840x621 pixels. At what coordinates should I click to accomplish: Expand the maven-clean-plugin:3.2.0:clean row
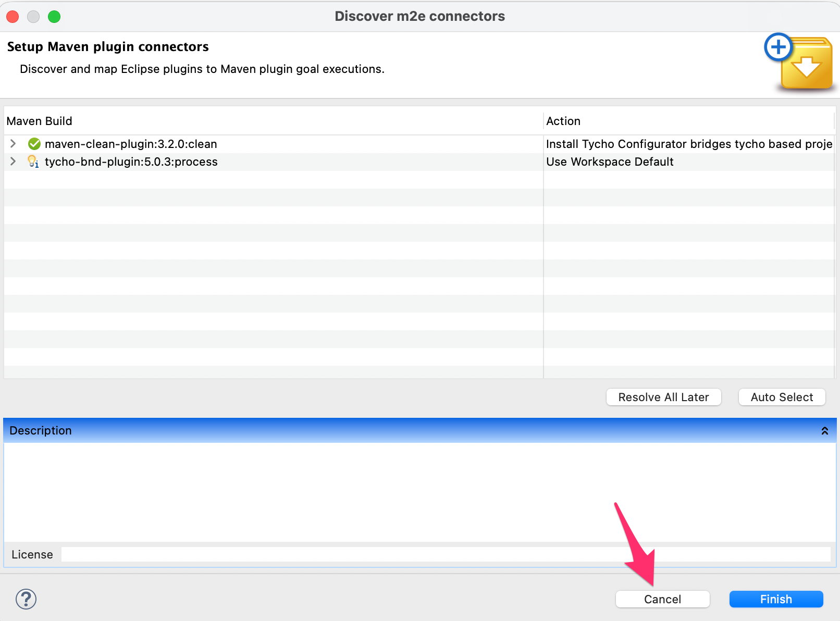coord(13,144)
